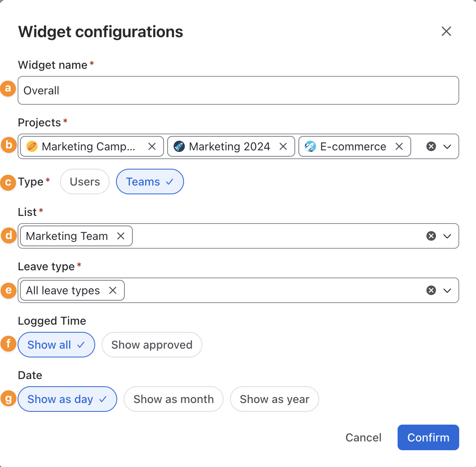Select the Users type option
Screen dimensions: 476x467
click(x=85, y=182)
